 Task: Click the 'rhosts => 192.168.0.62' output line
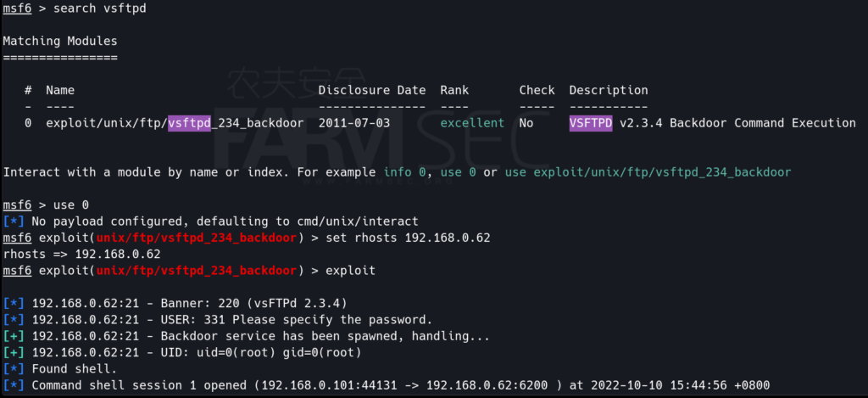click(82, 255)
